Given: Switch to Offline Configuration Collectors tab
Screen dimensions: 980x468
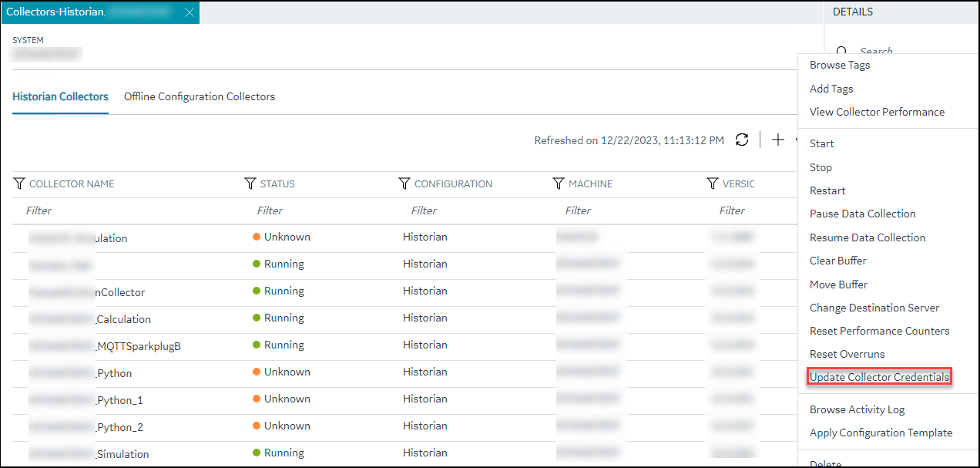Looking at the screenshot, I should [x=200, y=96].
